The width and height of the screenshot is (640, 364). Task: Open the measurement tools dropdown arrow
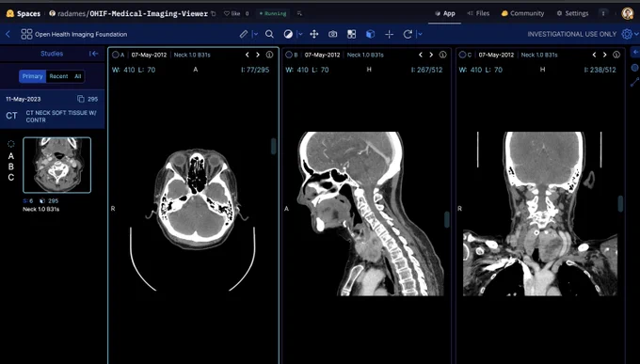click(256, 34)
